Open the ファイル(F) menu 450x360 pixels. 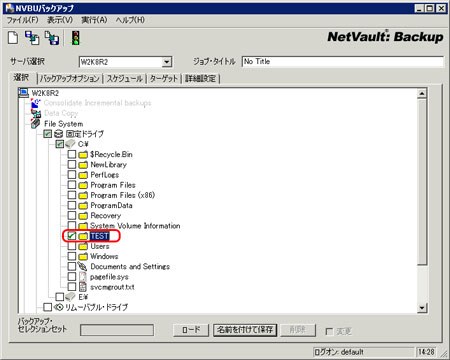pos(23,20)
